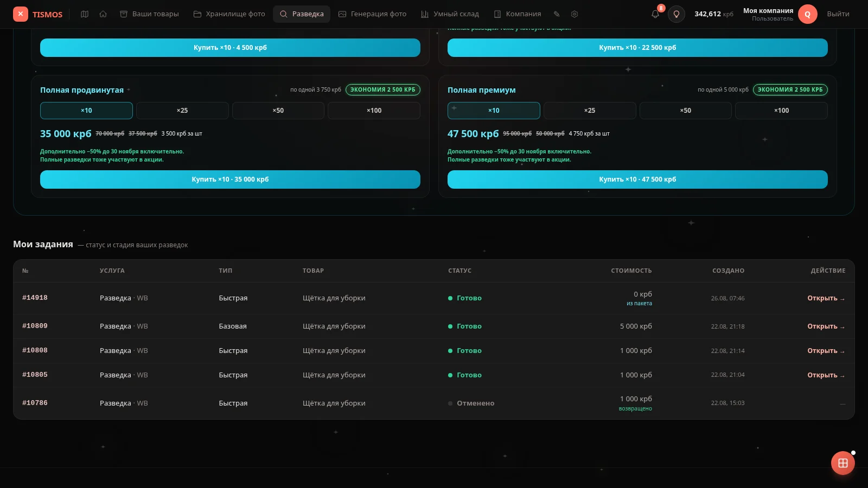
Task: Buy ×10 package for 22 500 крб
Action: point(637,48)
